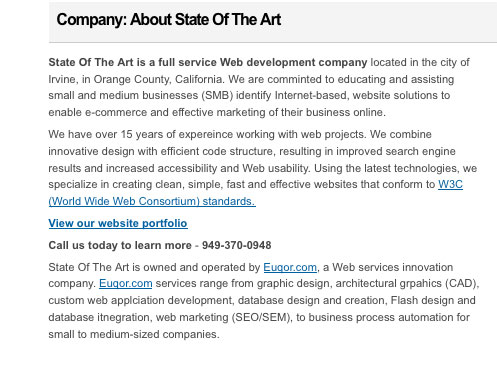The height and width of the screenshot is (369, 497).
Task: Click the phone number 949-370-0948
Action: click(x=237, y=245)
